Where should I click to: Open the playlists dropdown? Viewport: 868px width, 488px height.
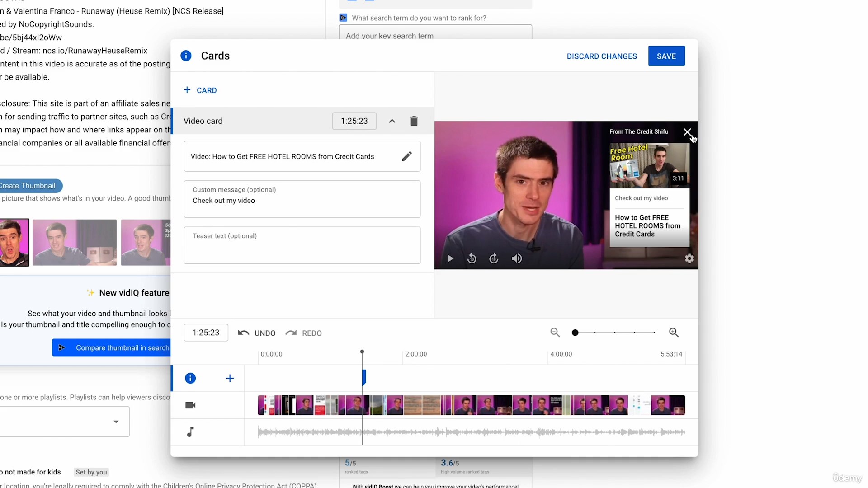click(116, 422)
